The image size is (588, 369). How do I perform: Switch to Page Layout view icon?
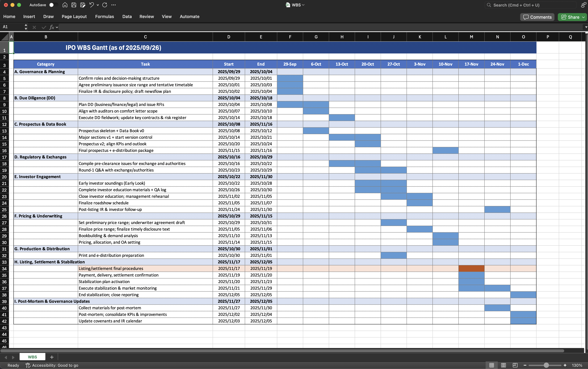coord(503,365)
